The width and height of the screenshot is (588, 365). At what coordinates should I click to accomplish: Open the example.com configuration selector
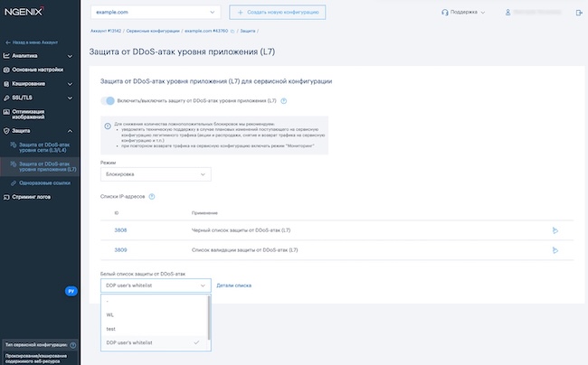click(155, 13)
